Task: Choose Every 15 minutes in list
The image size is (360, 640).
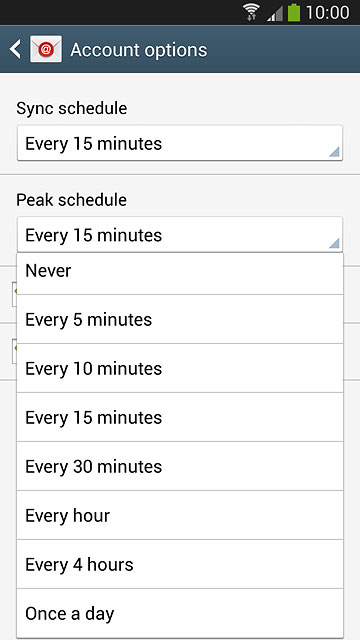Action: pyautogui.click(x=180, y=417)
